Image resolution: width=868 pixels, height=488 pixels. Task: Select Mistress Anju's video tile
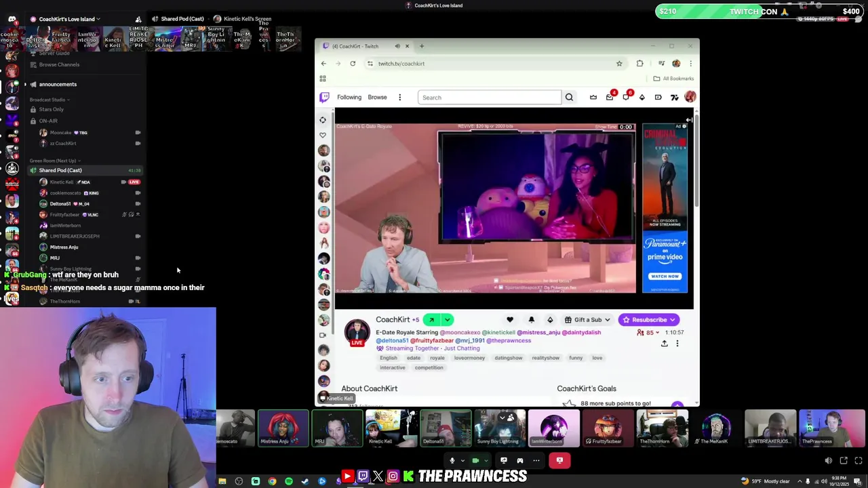pos(283,428)
